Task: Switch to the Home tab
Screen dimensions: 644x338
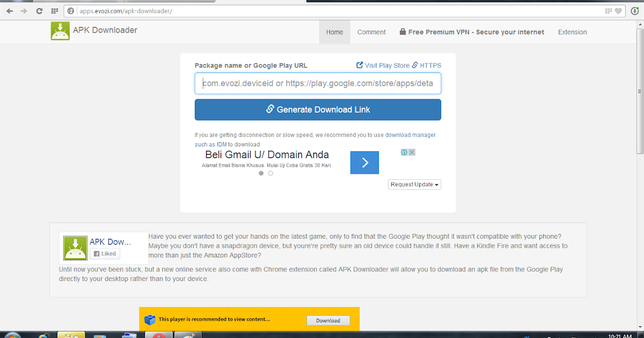Action: [334, 32]
